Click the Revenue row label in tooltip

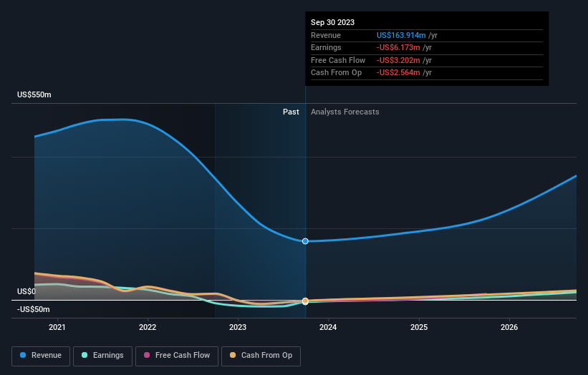pos(326,35)
